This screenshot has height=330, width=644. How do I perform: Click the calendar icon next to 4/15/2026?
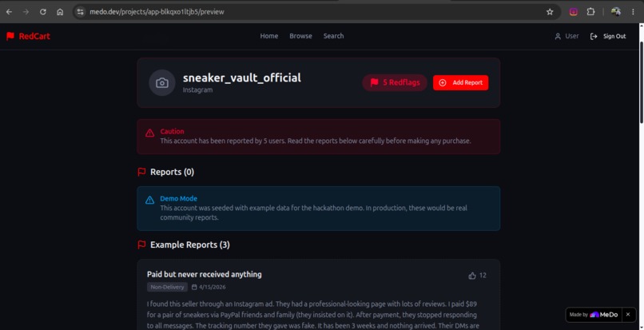[x=194, y=287]
